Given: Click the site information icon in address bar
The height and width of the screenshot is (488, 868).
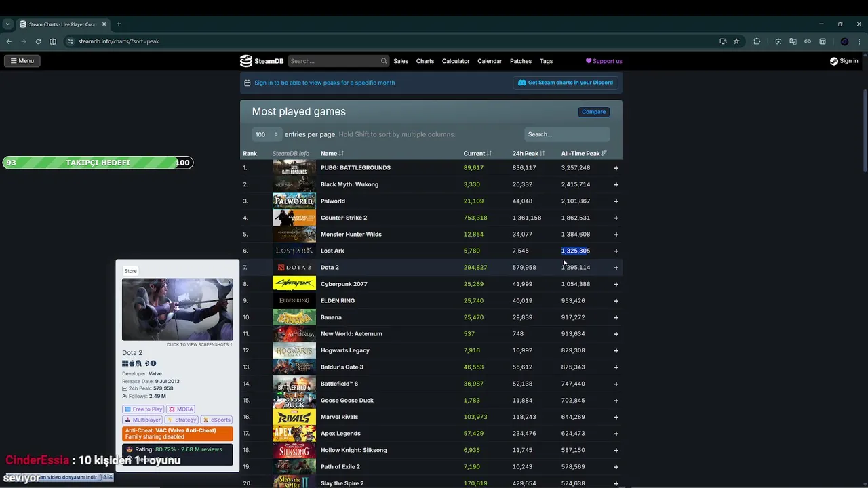Looking at the screenshot, I should 70,41.
